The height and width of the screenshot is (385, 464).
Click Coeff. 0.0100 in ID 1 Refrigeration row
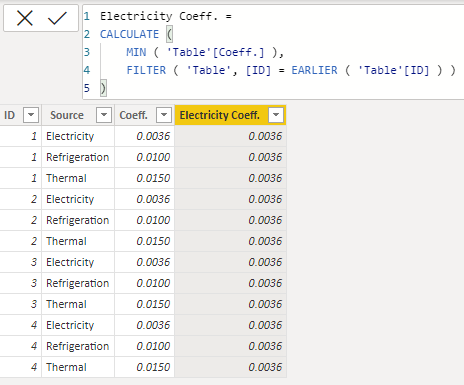tap(144, 157)
